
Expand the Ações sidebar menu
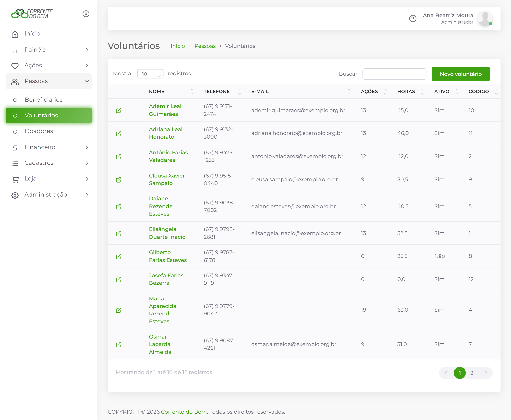[x=49, y=65]
